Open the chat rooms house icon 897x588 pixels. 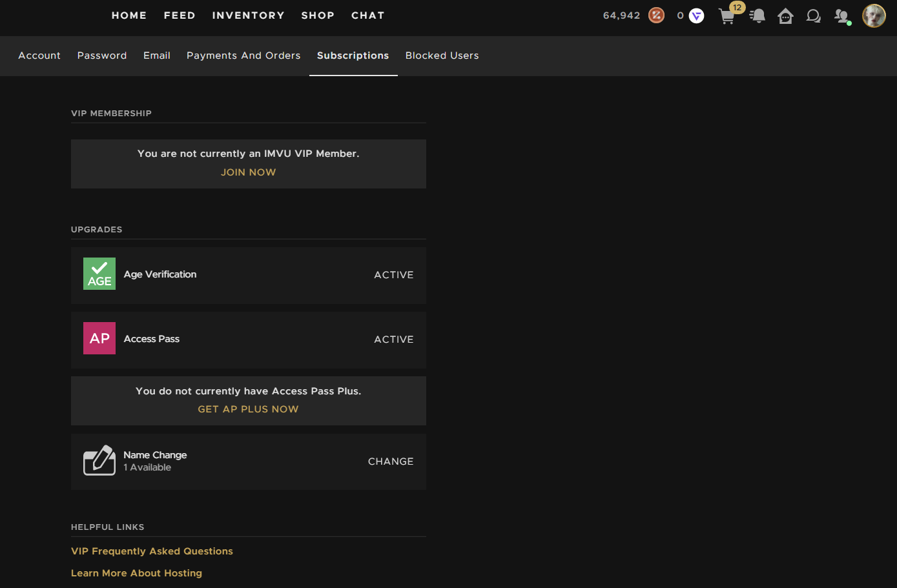(785, 16)
